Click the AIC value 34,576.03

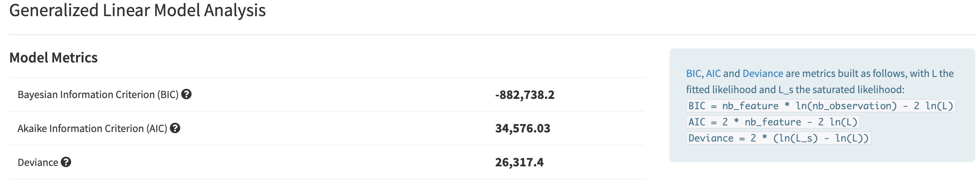(x=523, y=128)
